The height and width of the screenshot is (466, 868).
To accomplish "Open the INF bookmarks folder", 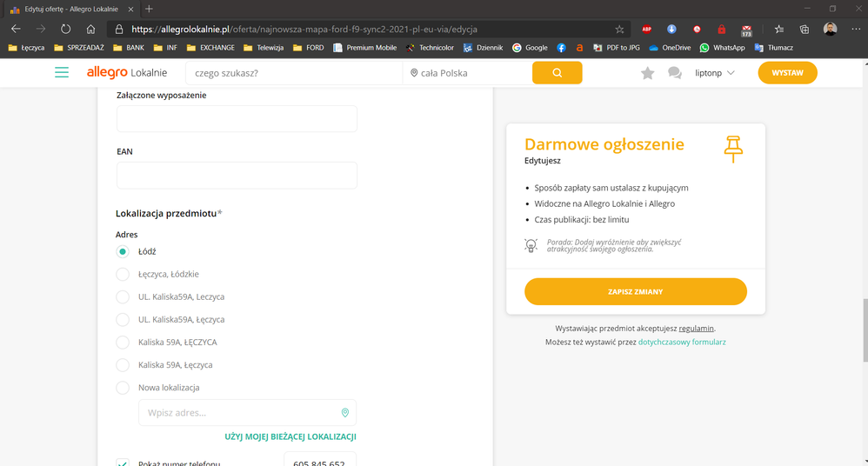I will pos(165,48).
